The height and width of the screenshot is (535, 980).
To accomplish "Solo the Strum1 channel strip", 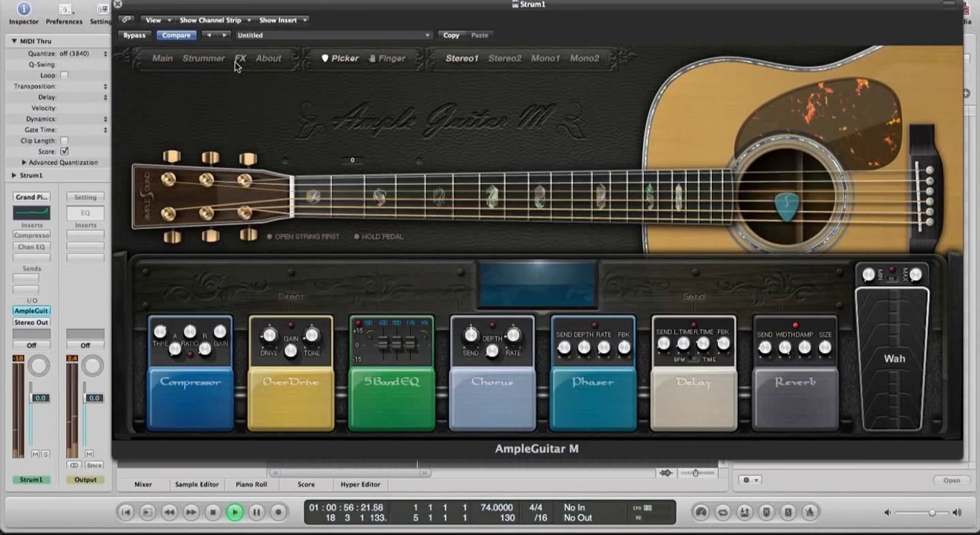I will click(45, 454).
